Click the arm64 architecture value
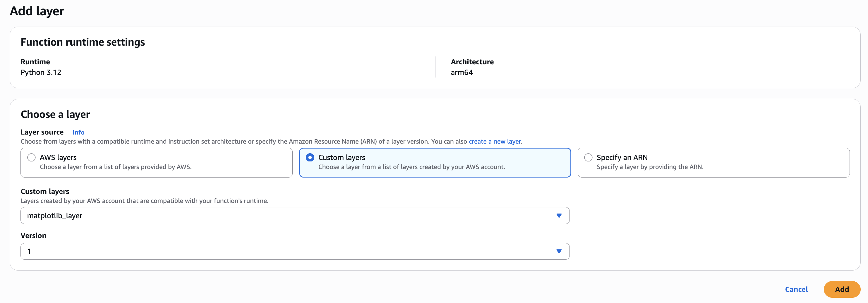Viewport: 868px width, 303px height. pyautogui.click(x=462, y=72)
